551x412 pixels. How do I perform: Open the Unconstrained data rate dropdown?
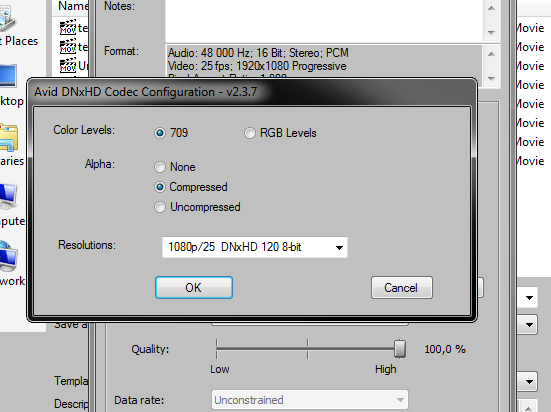[x=310, y=400]
